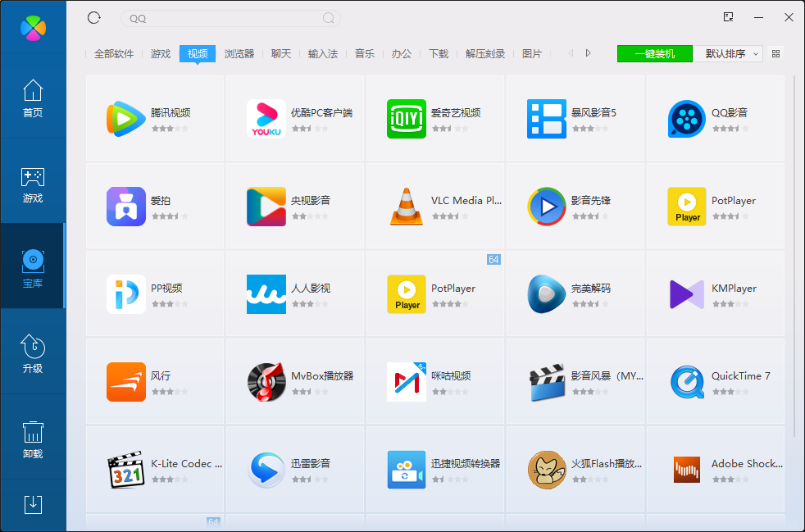This screenshot has width=805, height=532.
Task: Open KMPlayer app icon
Action: [686, 294]
